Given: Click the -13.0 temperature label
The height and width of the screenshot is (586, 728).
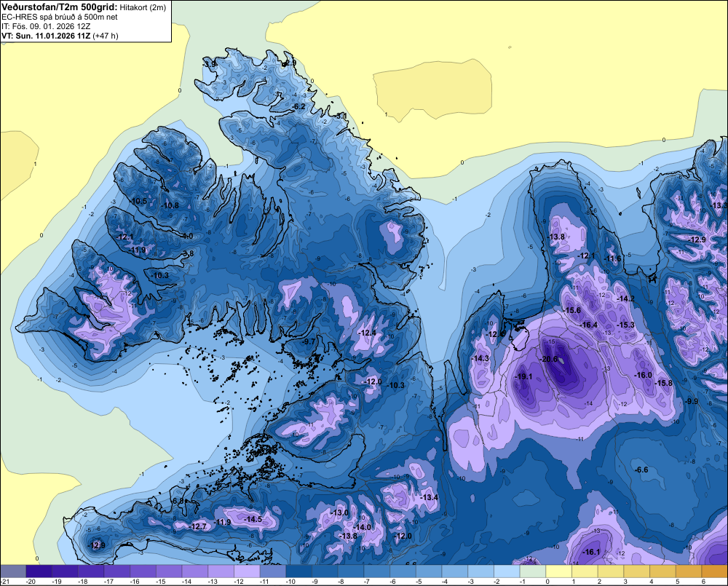Looking at the screenshot, I should (339, 512).
